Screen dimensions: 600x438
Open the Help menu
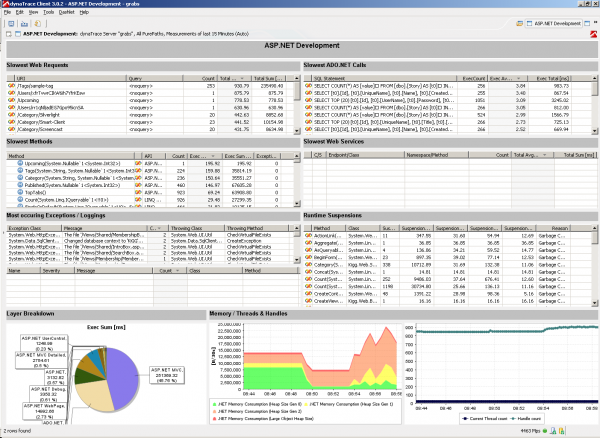click(84, 12)
